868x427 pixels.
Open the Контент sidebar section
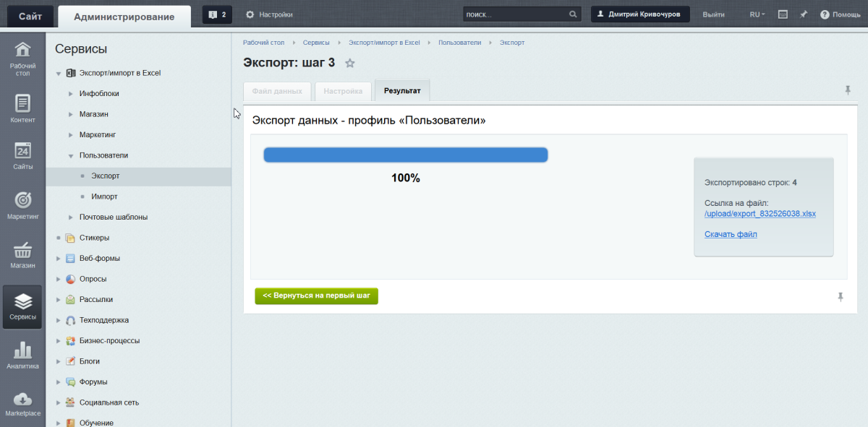22,109
